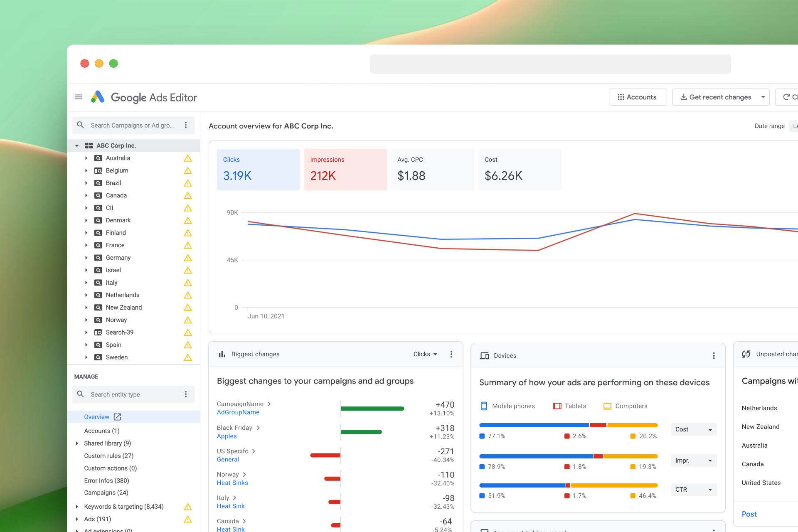Toggle the Clicks metric card
The image size is (798, 532).
(258, 170)
